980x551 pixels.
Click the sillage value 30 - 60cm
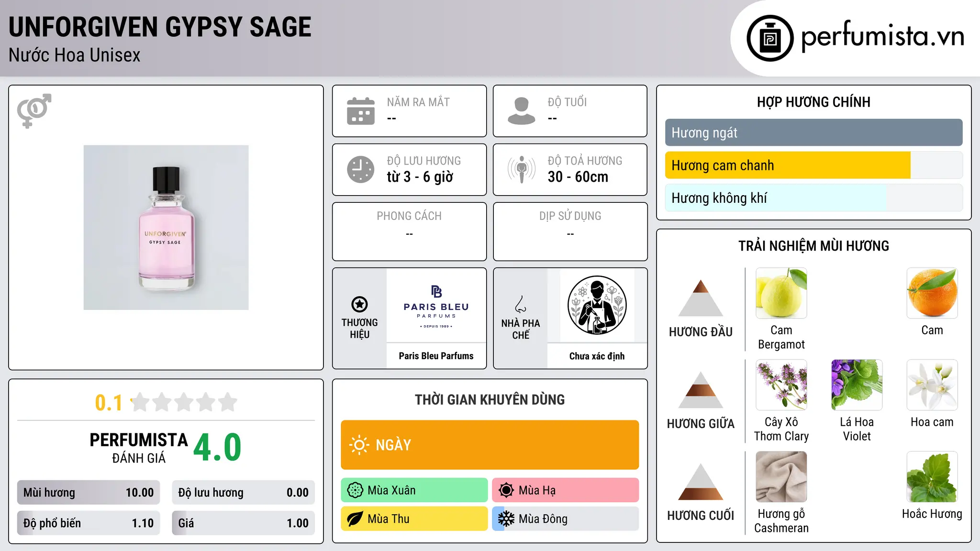(578, 177)
